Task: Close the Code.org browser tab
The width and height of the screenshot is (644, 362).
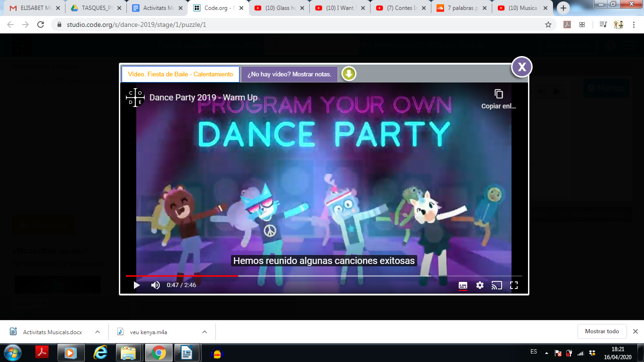Action: 241,8
